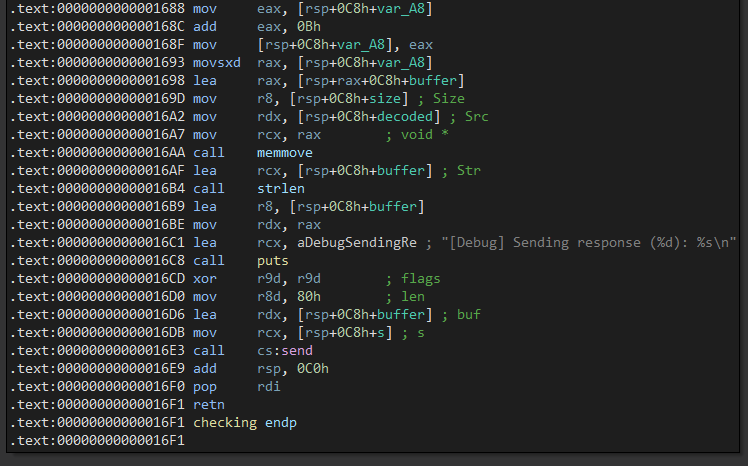748x466 pixels.
Task: Select the '; buf' comment
Action: click(461, 315)
